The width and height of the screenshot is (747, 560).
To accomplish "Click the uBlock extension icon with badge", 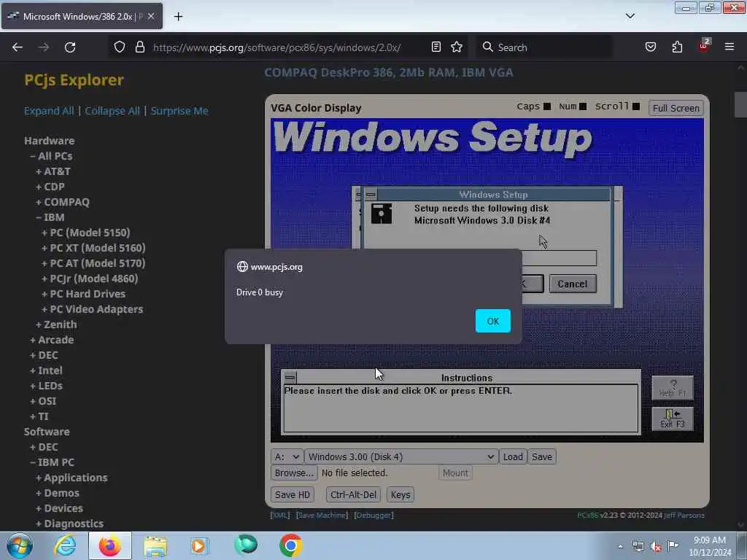I will tap(704, 46).
